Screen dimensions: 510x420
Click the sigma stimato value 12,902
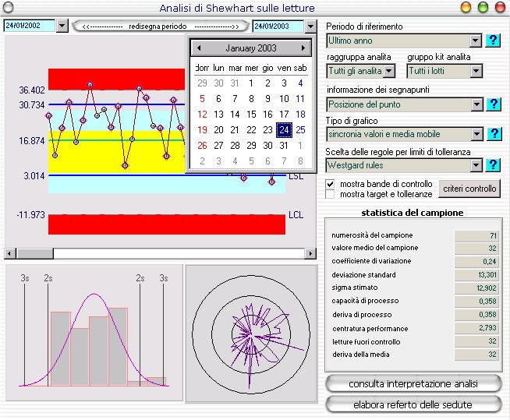pyautogui.click(x=476, y=288)
